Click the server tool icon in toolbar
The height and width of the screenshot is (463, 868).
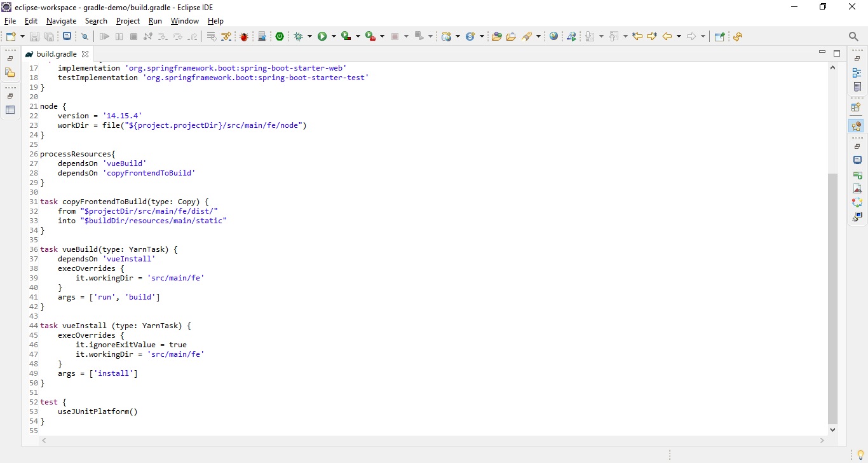tap(262, 36)
